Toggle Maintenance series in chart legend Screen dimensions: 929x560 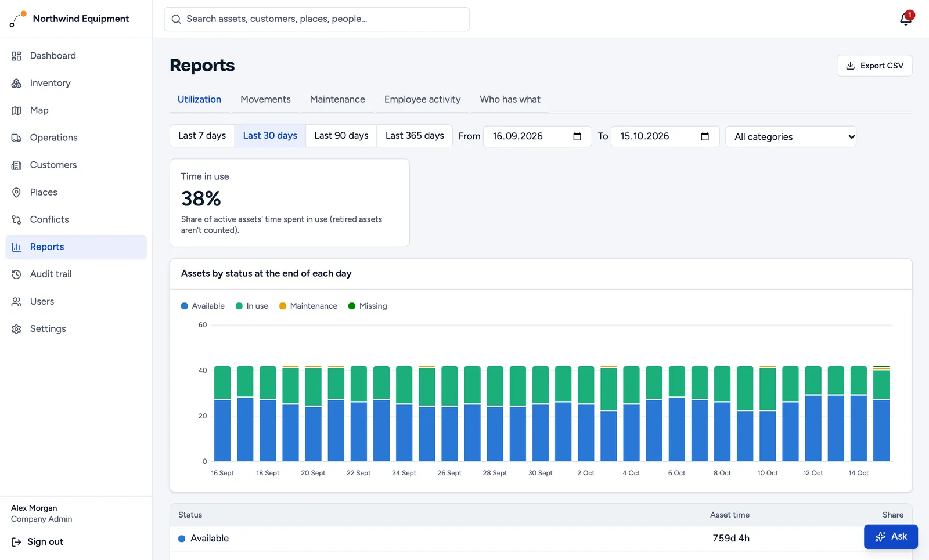308,306
